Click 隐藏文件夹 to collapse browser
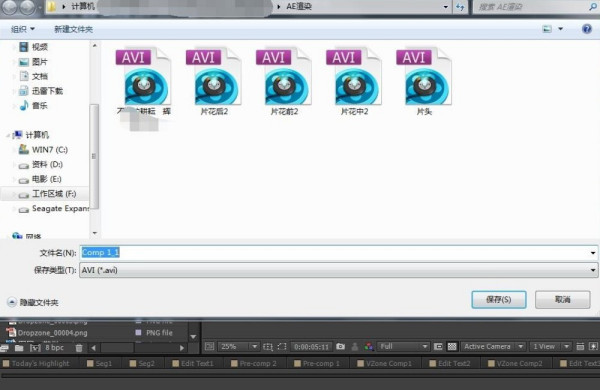The width and height of the screenshot is (600, 390). point(33,302)
